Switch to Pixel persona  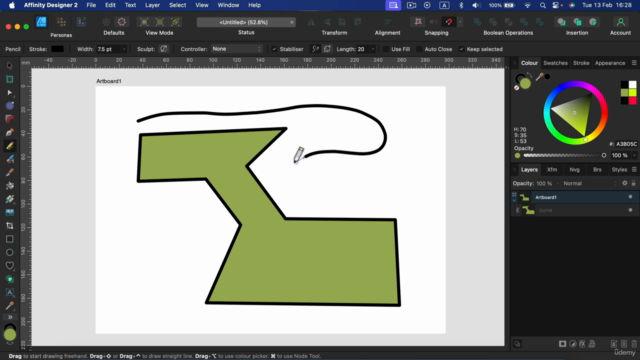[x=61, y=22]
